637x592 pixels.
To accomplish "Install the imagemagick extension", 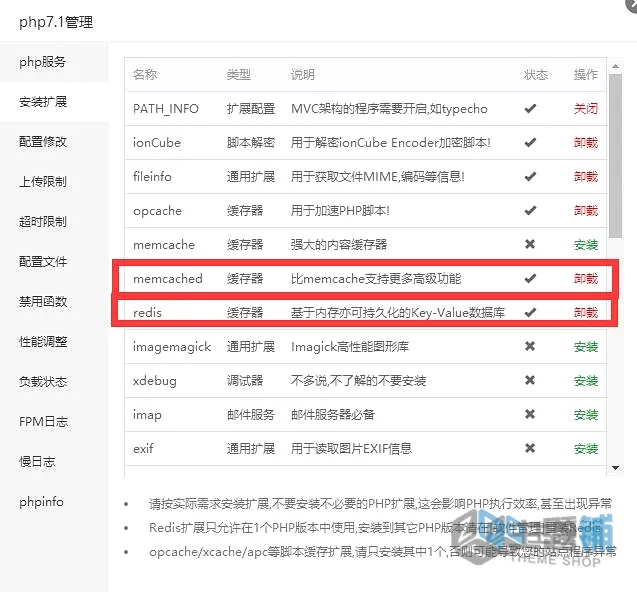I will coord(585,347).
